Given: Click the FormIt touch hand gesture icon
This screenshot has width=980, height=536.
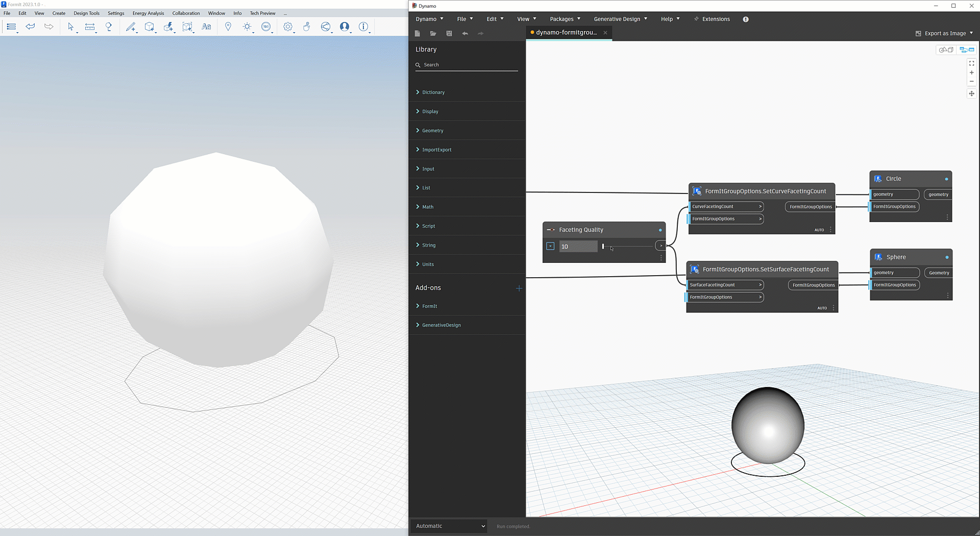Looking at the screenshot, I should [306, 27].
